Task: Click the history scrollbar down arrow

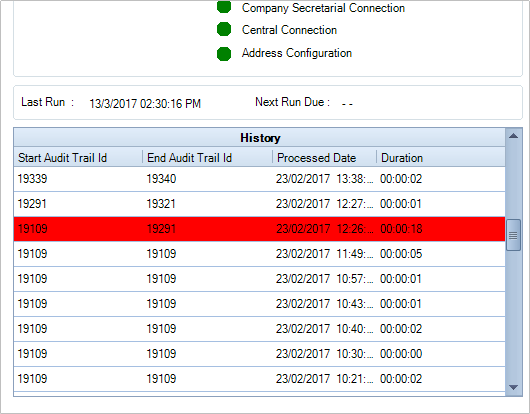Action: (513, 387)
